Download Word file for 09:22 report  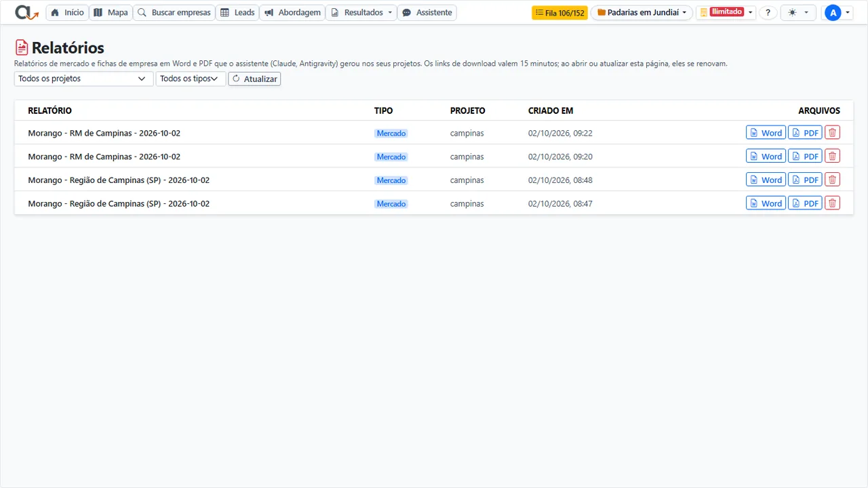point(766,133)
